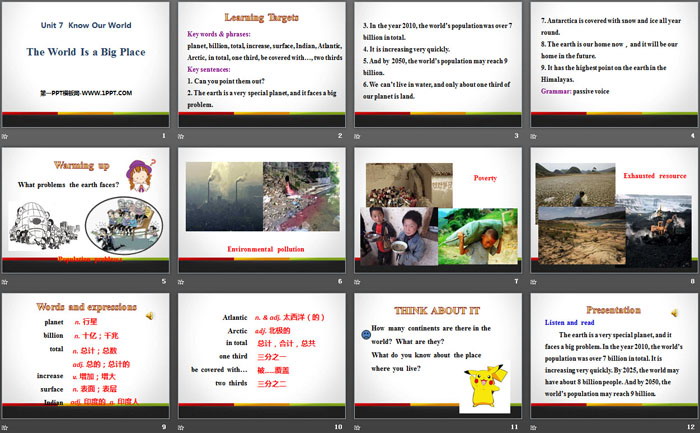Click slide number 11 label
700x433 pixels.
point(514,427)
